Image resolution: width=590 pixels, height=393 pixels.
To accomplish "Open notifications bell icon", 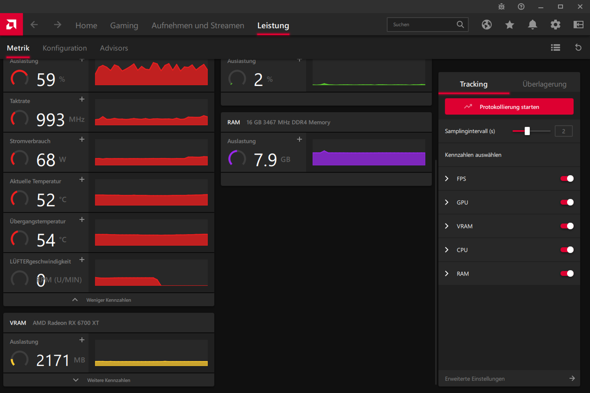I will 532,25.
